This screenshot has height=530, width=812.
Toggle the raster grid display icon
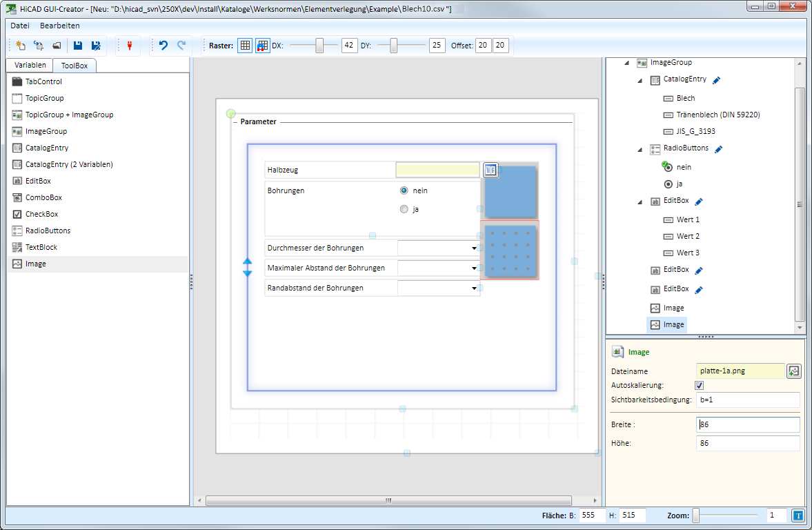click(245, 46)
